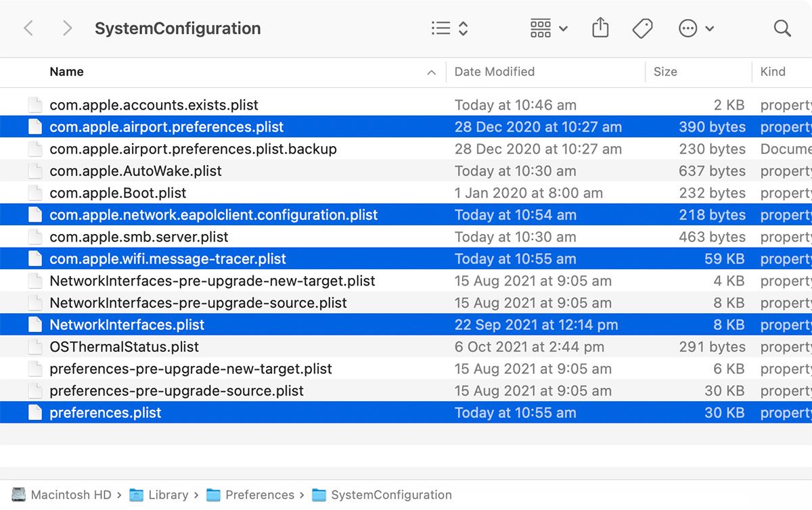This screenshot has width=812, height=510.
Task: Toggle Name column sort order chevron
Action: click(x=432, y=72)
